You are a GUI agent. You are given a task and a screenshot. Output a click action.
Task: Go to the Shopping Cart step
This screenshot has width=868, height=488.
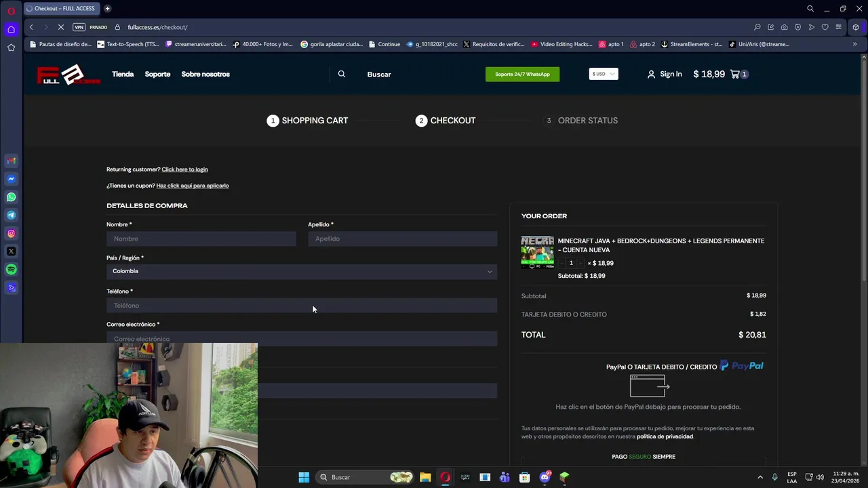point(307,121)
